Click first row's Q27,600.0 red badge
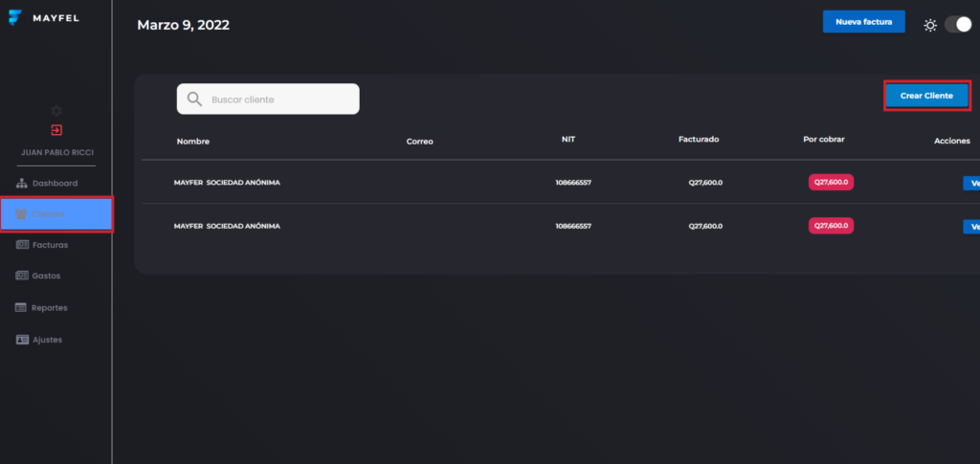 point(831,182)
